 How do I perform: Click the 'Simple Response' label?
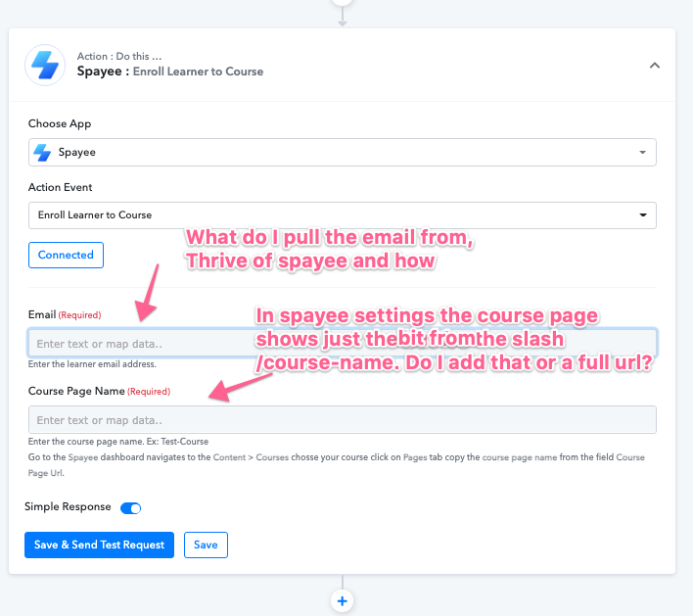(x=68, y=506)
